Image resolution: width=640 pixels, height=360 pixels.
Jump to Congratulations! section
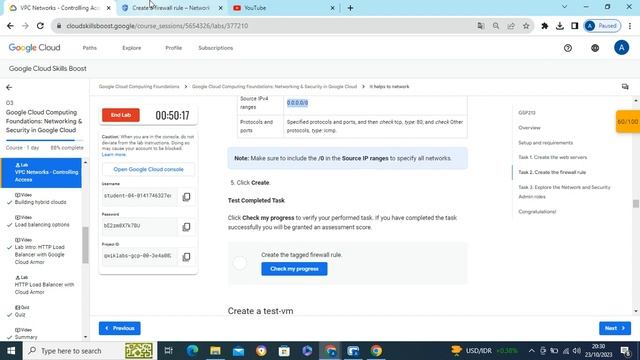[537, 211]
